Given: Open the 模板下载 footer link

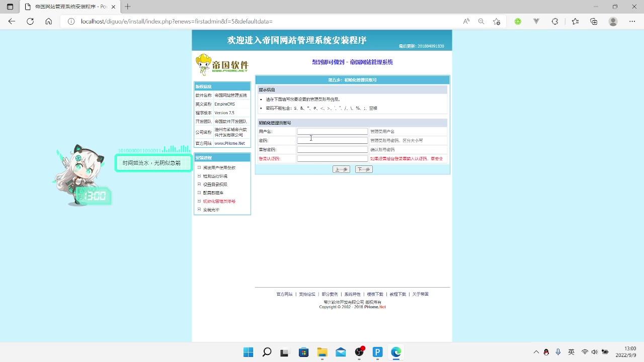Looking at the screenshot, I should tap(375, 294).
